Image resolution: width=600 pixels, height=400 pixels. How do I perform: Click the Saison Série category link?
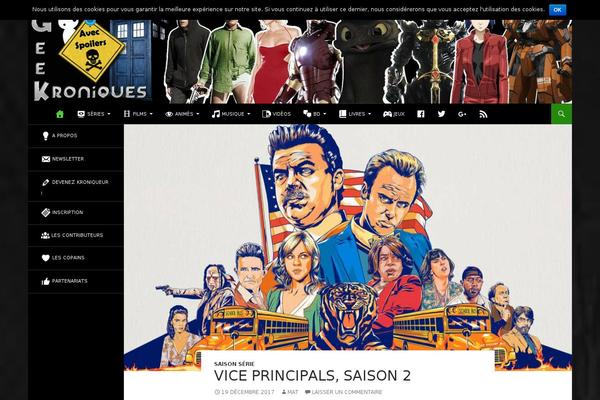[234, 364]
